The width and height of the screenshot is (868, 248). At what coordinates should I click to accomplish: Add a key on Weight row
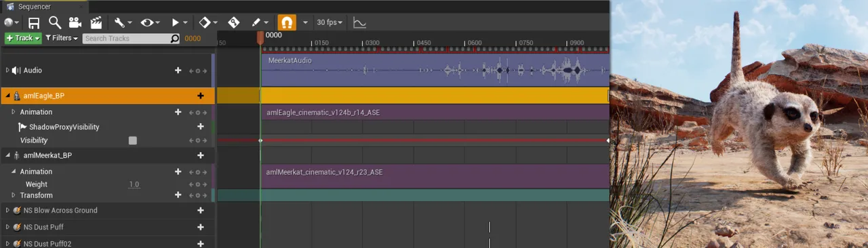click(x=198, y=185)
